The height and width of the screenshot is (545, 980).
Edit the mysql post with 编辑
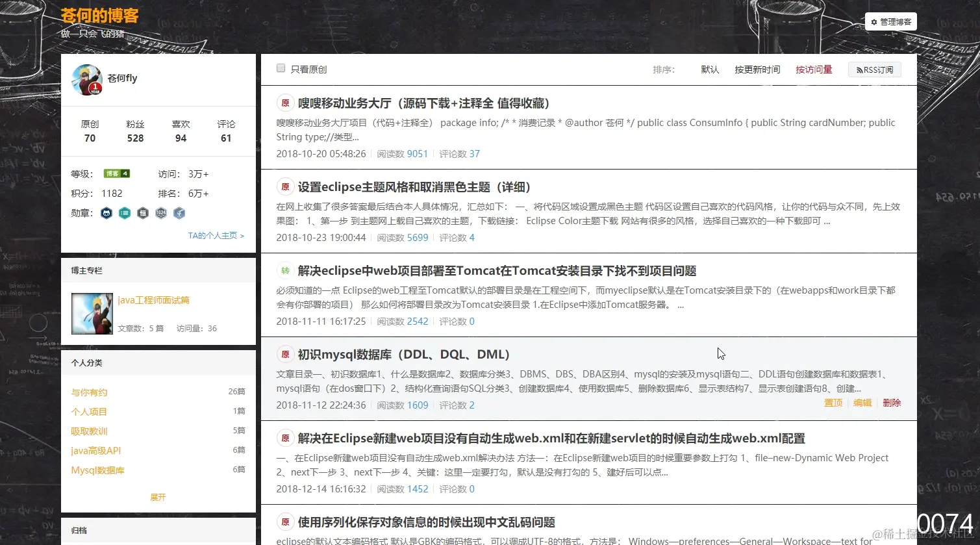(862, 403)
